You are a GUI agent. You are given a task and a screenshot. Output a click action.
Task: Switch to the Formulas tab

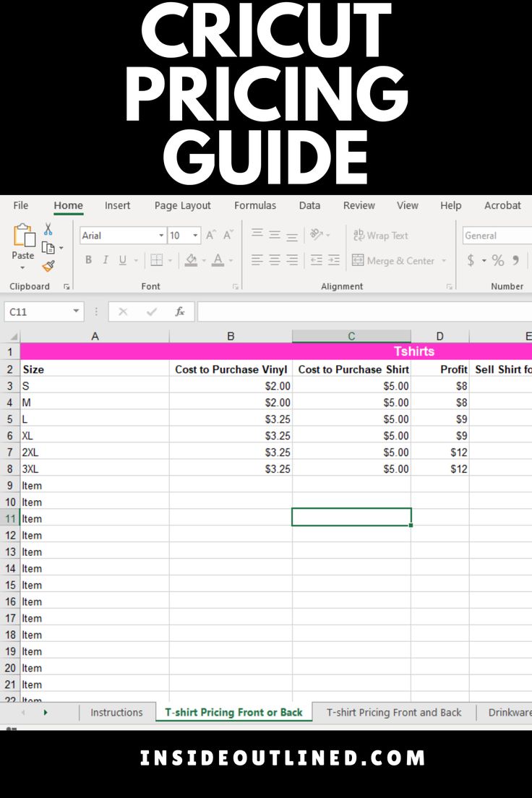click(255, 205)
